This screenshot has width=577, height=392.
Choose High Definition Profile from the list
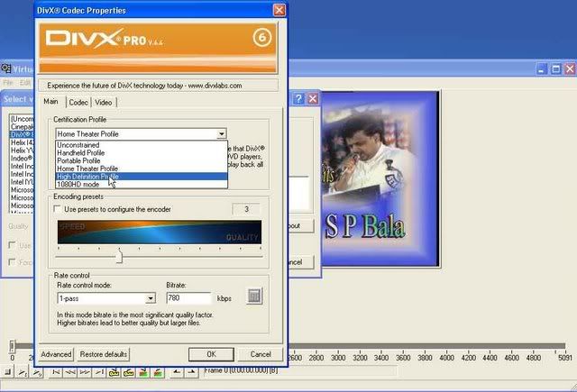pyautogui.click(x=142, y=177)
